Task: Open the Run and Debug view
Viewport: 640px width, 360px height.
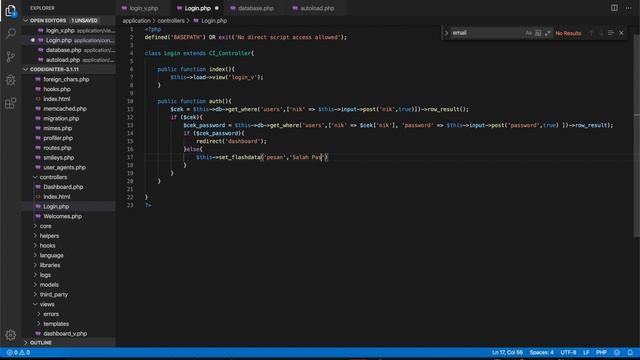Action: click(x=11, y=80)
